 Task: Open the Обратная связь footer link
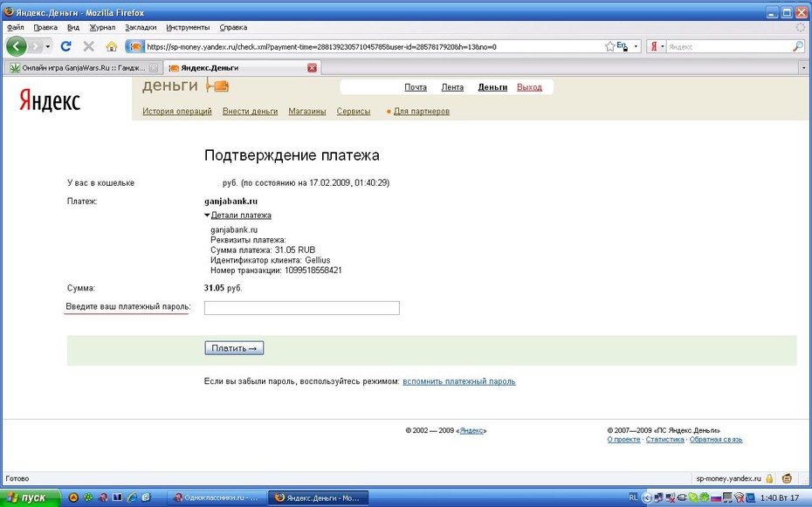716,440
